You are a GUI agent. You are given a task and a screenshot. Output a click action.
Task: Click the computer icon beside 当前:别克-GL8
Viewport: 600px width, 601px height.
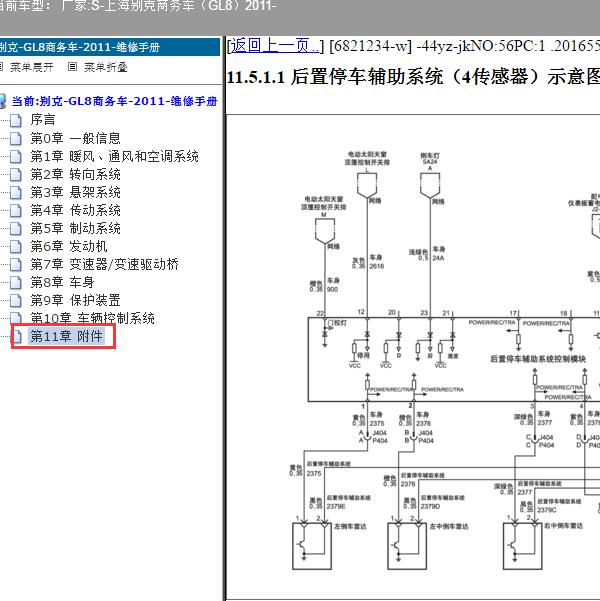pyautogui.click(x=3, y=101)
